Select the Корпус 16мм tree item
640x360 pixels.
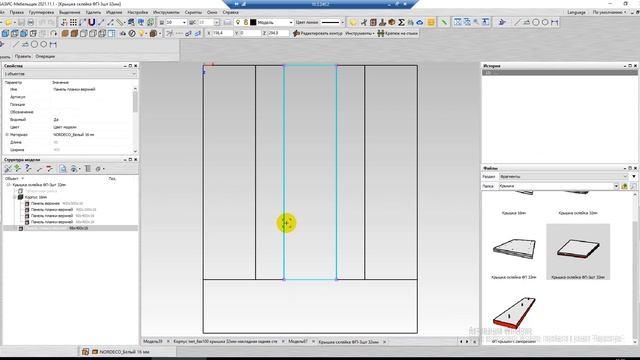click(x=36, y=197)
